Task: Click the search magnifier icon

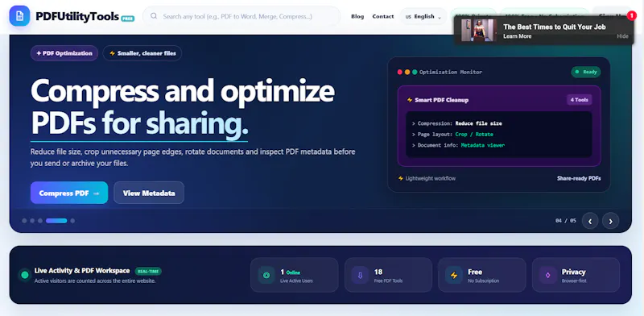Action: (154, 16)
